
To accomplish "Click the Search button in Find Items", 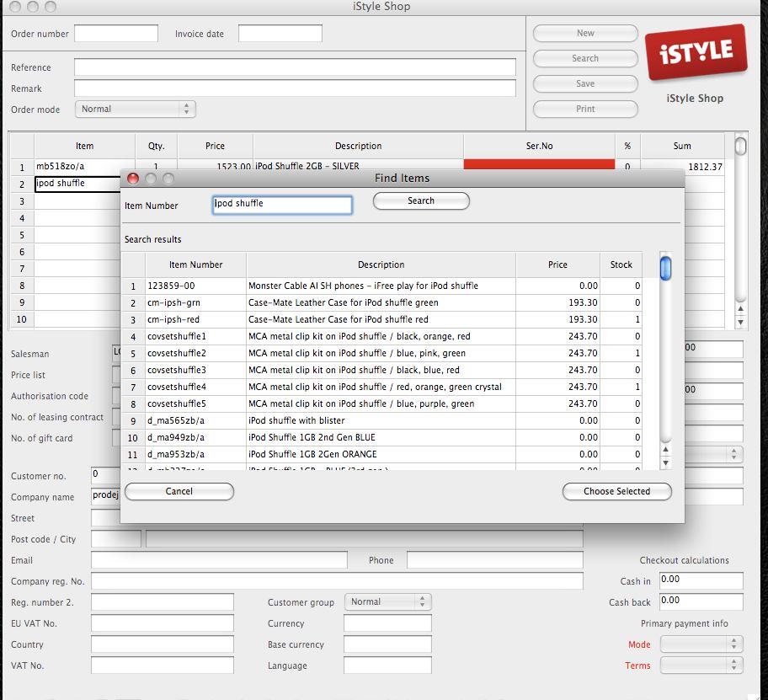I will 421,200.
